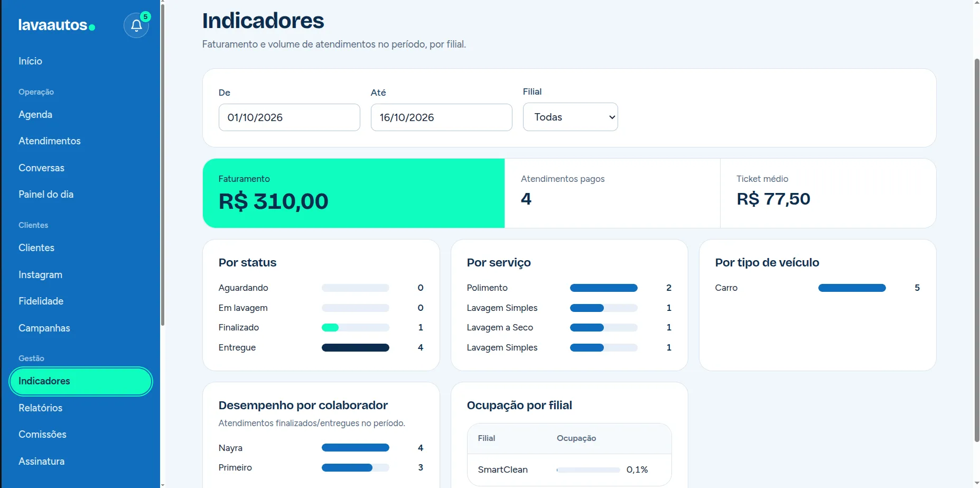Click Ticket médio value R$ 77,50

pos(773,199)
